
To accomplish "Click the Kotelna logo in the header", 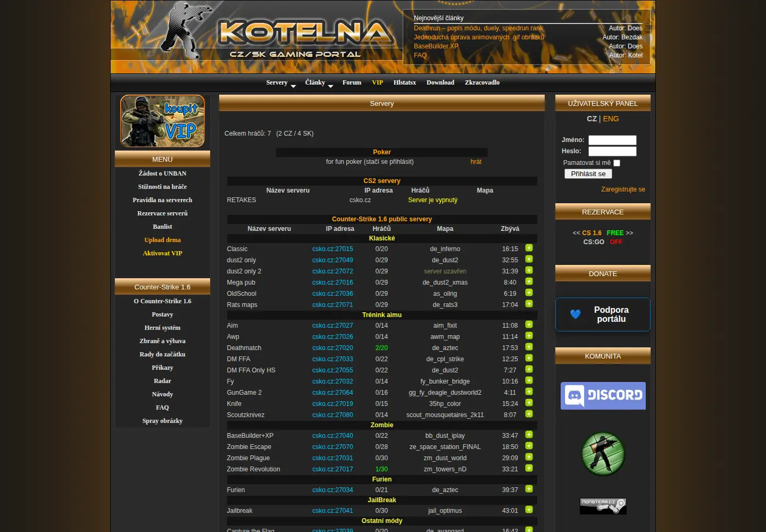I will 306,33.
